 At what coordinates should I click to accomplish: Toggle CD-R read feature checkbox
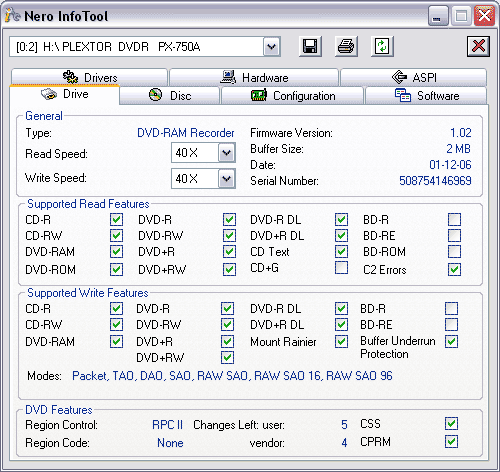pos(116,220)
